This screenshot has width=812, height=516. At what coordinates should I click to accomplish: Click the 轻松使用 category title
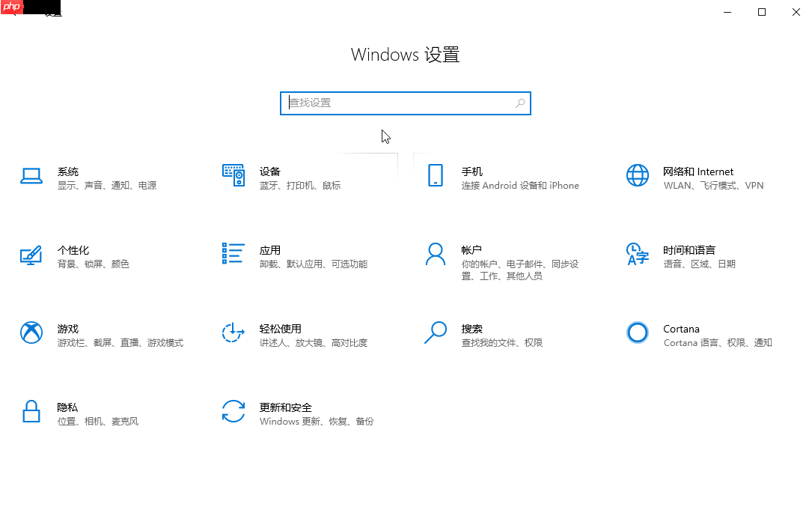click(280, 329)
